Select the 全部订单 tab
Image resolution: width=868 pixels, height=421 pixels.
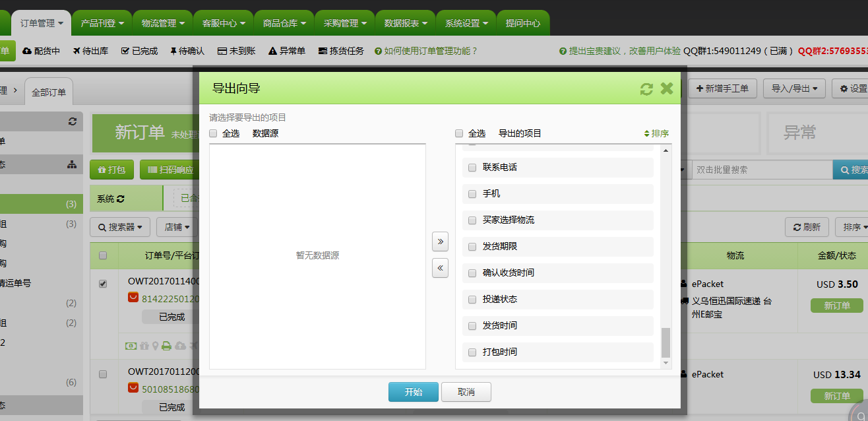(x=49, y=92)
